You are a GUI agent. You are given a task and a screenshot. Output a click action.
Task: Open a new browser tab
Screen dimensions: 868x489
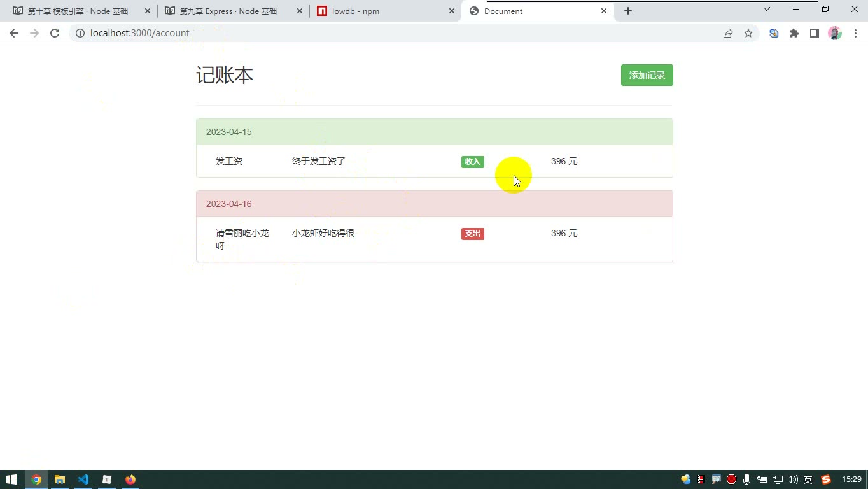(x=628, y=11)
